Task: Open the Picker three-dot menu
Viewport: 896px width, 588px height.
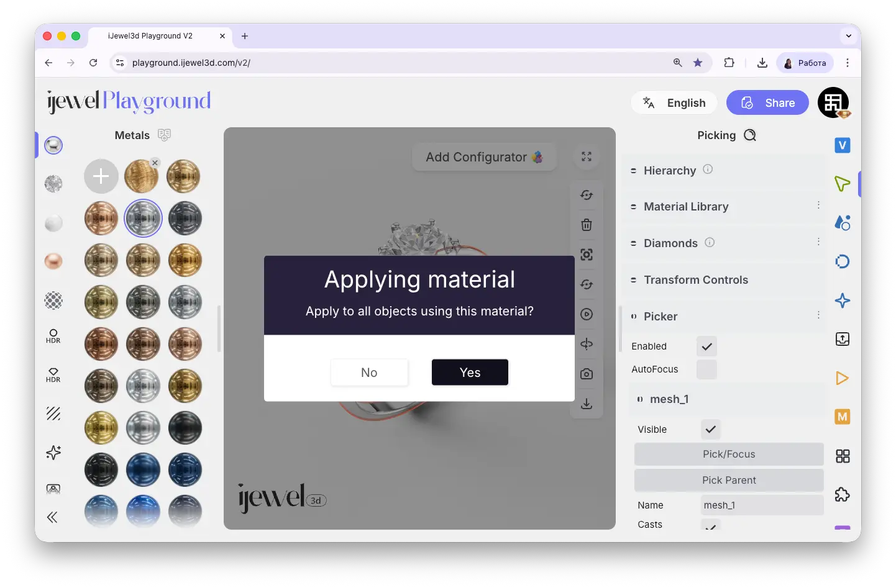Action: 818,315
